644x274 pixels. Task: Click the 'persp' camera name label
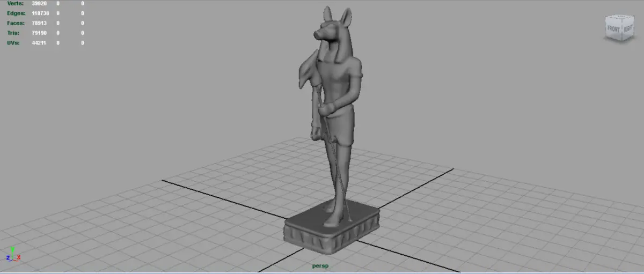320,265
